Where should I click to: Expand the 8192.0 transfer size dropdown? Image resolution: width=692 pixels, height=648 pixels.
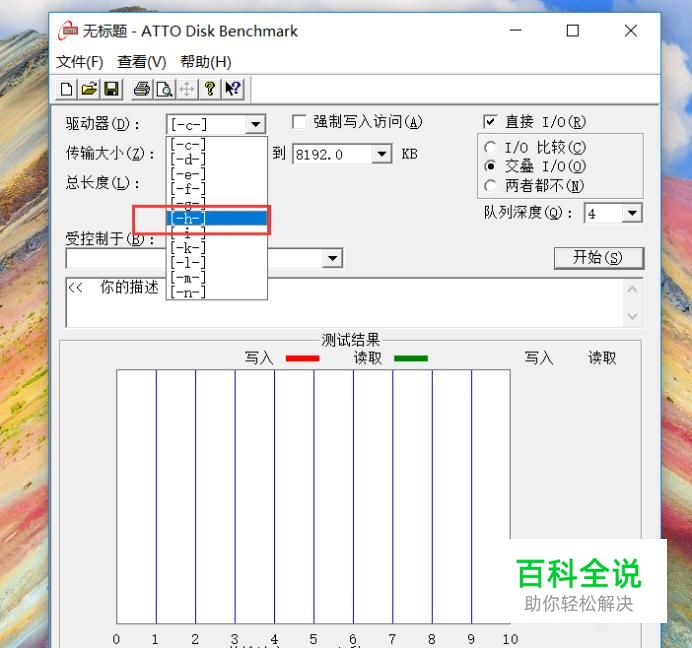[381, 154]
